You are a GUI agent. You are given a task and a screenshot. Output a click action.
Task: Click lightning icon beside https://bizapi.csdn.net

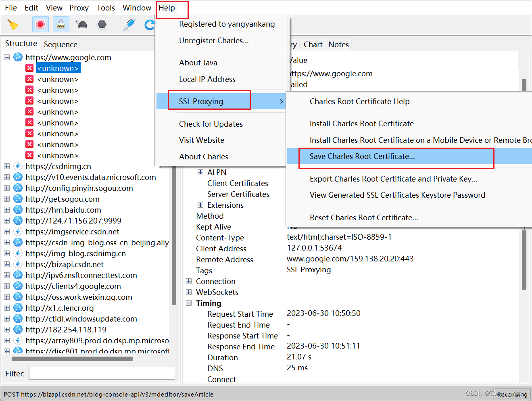coord(18,264)
